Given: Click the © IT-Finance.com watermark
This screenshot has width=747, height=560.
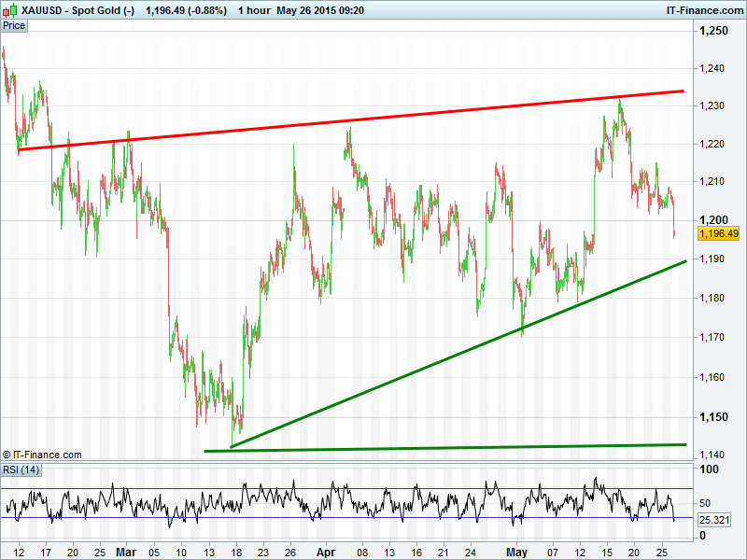Looking at the screenshot, I should [42, 455].
